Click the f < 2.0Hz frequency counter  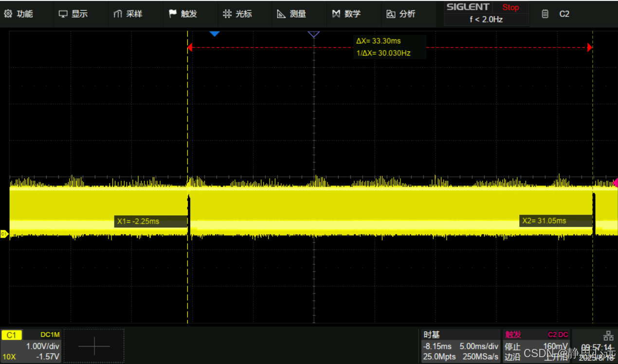486,20
